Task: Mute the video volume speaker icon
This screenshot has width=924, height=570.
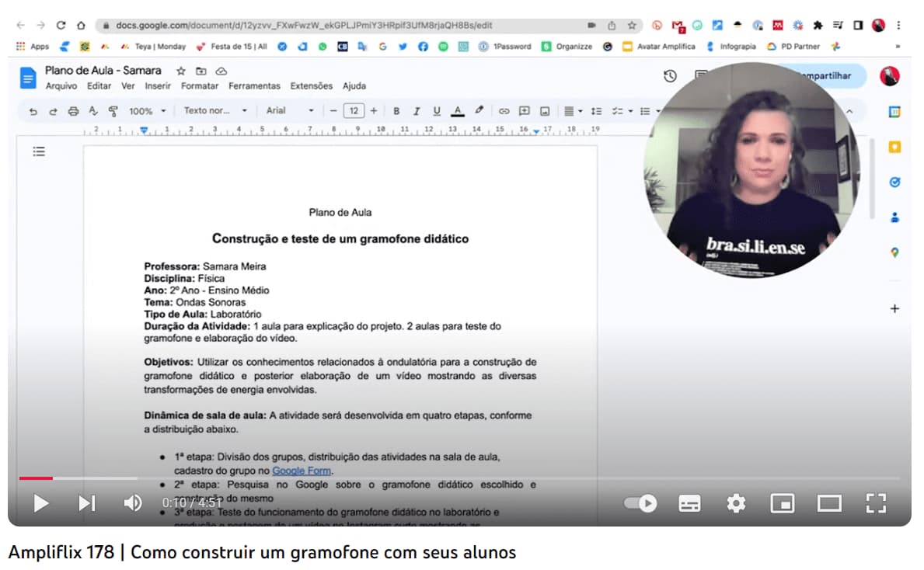Action: 132,503
